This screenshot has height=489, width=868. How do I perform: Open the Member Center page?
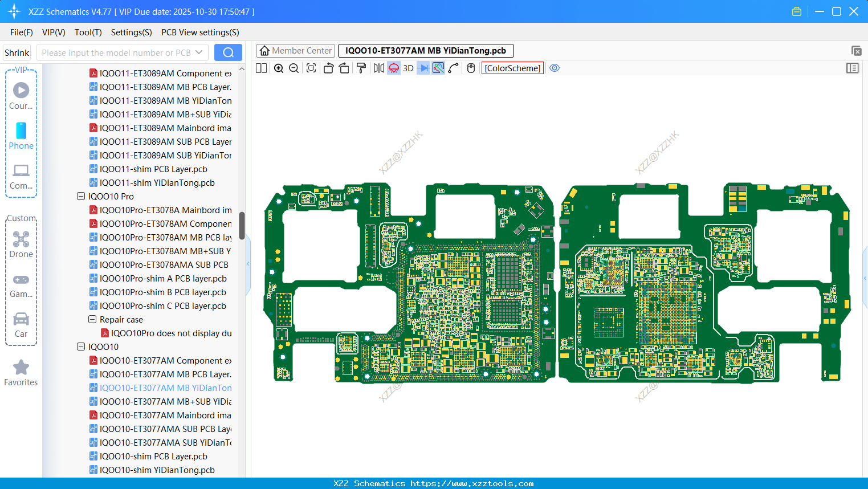tap(296, 51)
